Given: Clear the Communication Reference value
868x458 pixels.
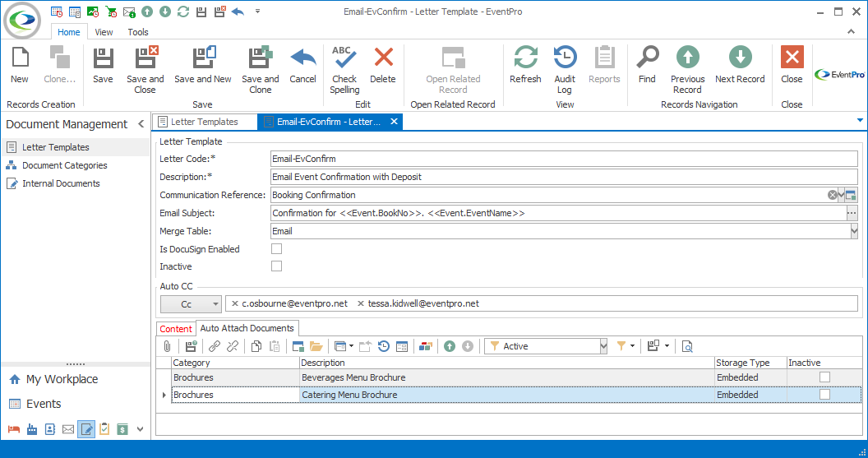Looking at the screenshot, I should [x=832, y=195].
